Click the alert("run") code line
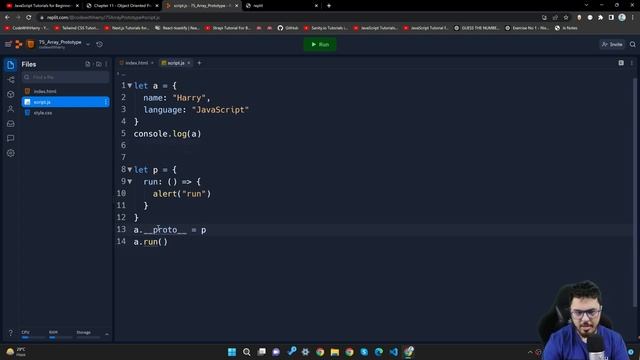Viewport: 640px width, 360px height. tap(182, 193)
